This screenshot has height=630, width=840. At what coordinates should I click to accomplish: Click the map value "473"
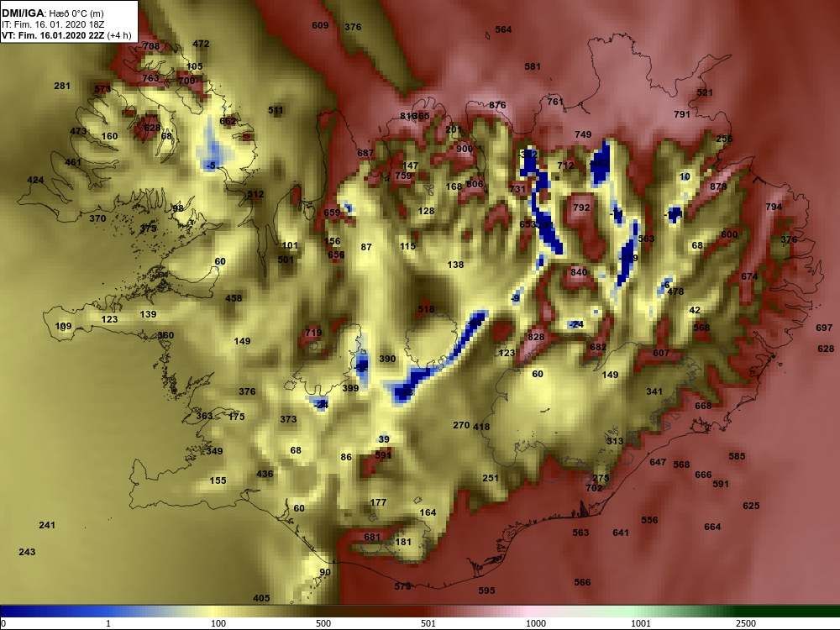(77, 131)
